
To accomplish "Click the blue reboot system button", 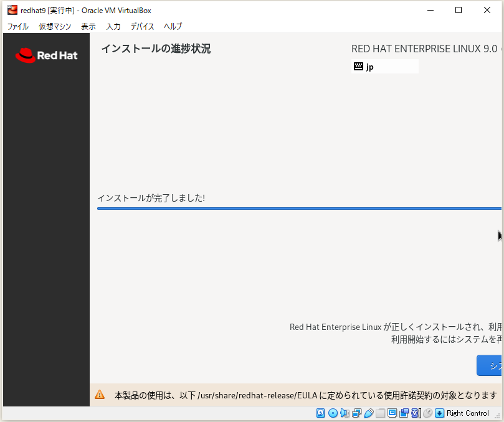I will click(489, 365).
